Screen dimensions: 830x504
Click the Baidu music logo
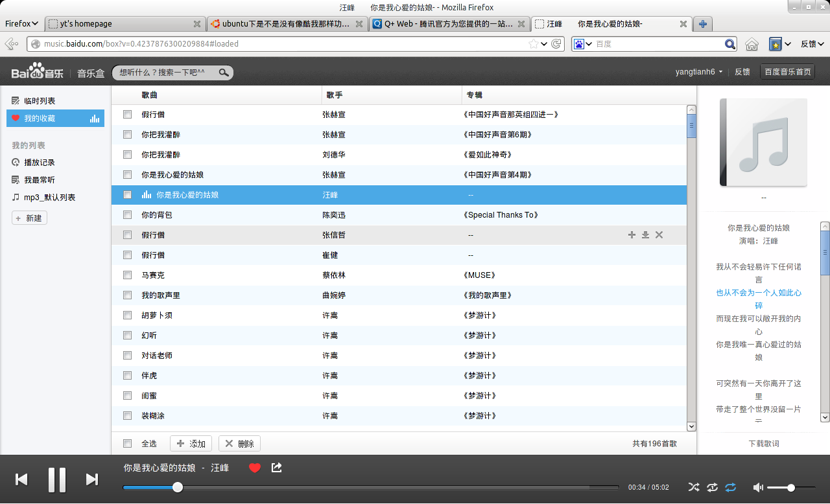pos(37,72)
